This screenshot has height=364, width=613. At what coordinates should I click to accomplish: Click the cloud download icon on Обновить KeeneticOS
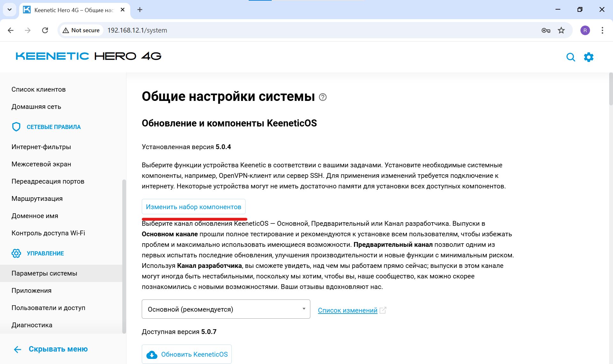pos(152,354)
